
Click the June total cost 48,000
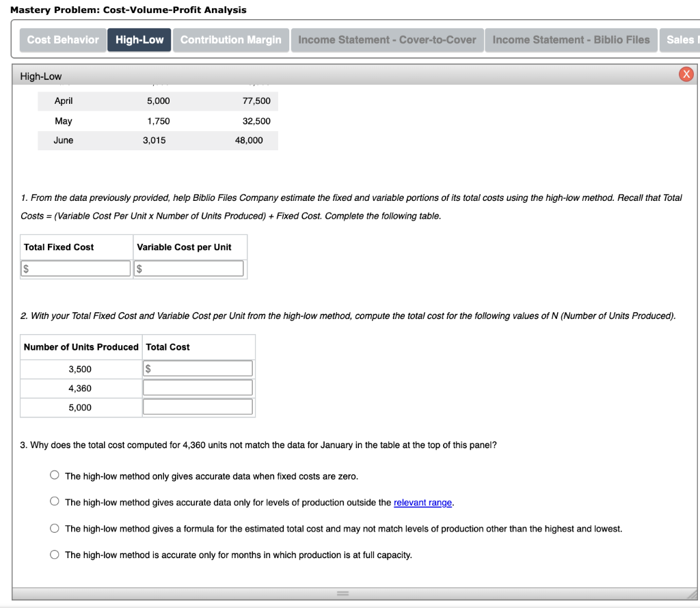(x=249, y=141)
